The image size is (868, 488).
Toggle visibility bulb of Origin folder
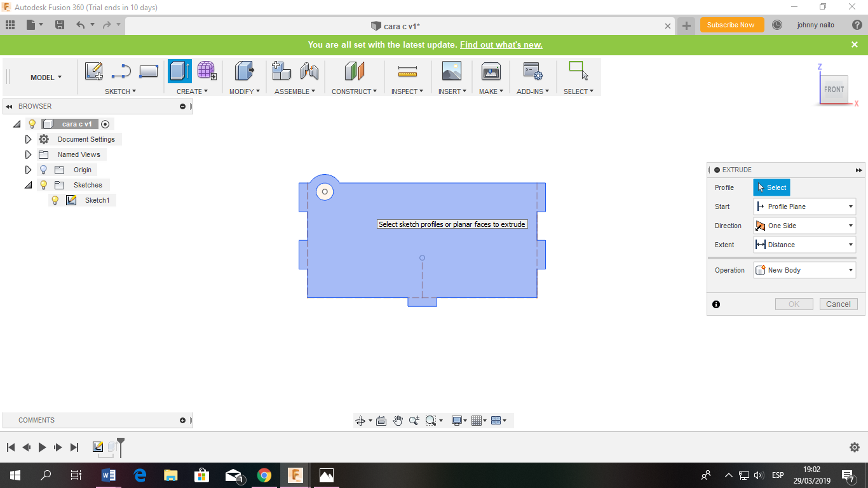(43, 170)
